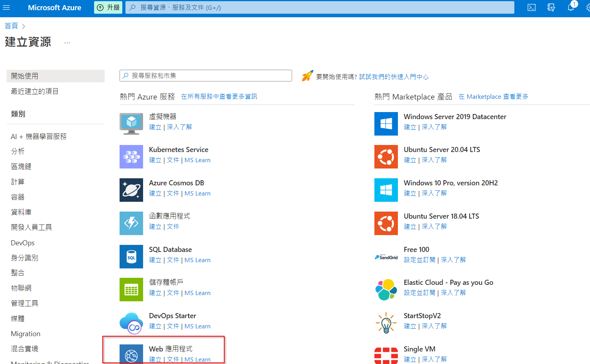Choose AI + 機器學習服務 category
590x364 pixels.
coord(39,136)
